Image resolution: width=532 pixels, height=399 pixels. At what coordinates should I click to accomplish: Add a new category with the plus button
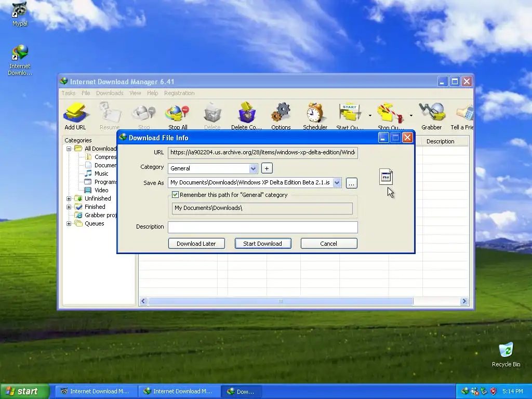[267, 168]
